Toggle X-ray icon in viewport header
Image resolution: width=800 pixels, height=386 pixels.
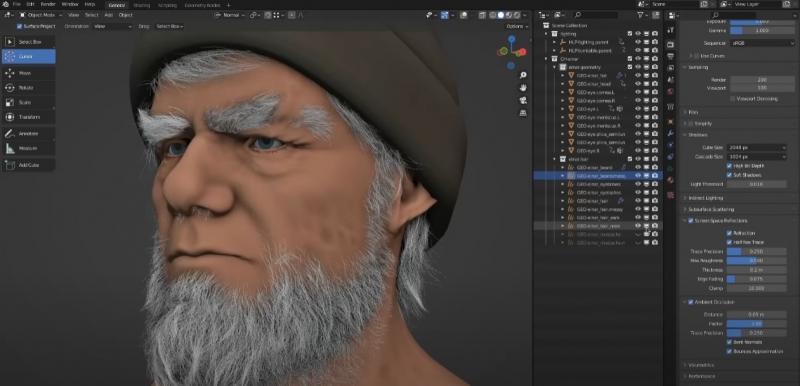point(482,15)
